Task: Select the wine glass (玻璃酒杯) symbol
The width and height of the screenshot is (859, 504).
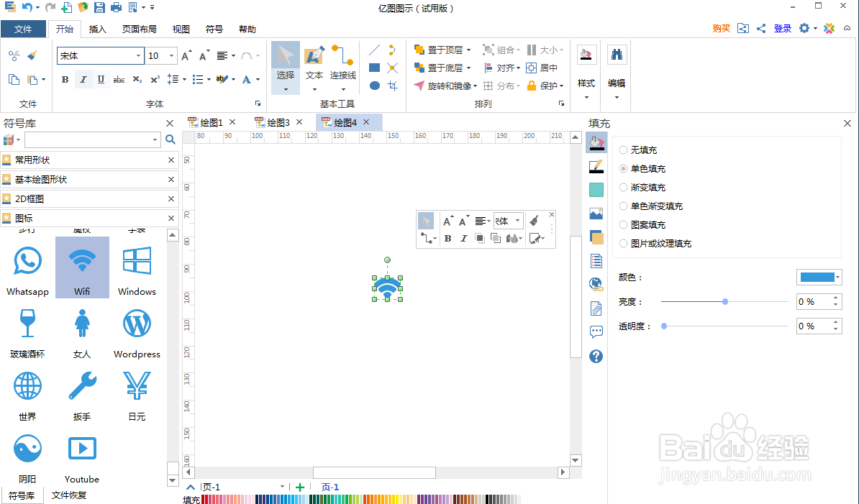Action: point(27,323)
